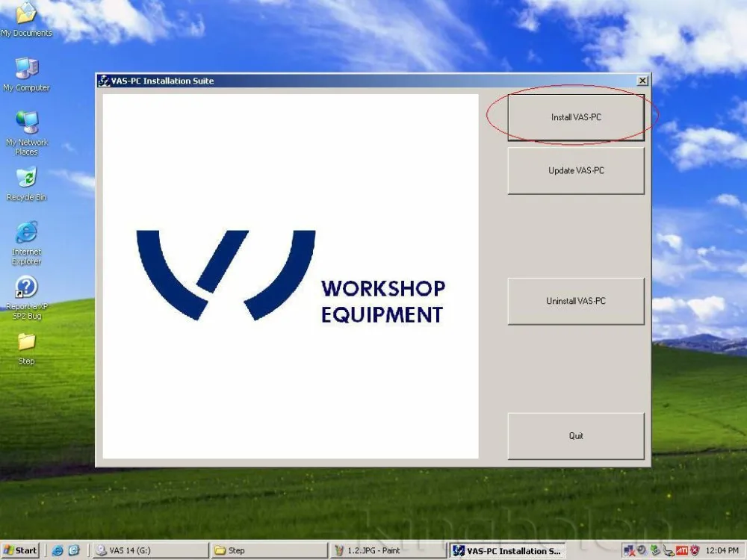The height and width of the screenshot is (560, 747).
Task: Click the VAS-PC Installation Suite taskbar button
Action: (x=508, y=550)
